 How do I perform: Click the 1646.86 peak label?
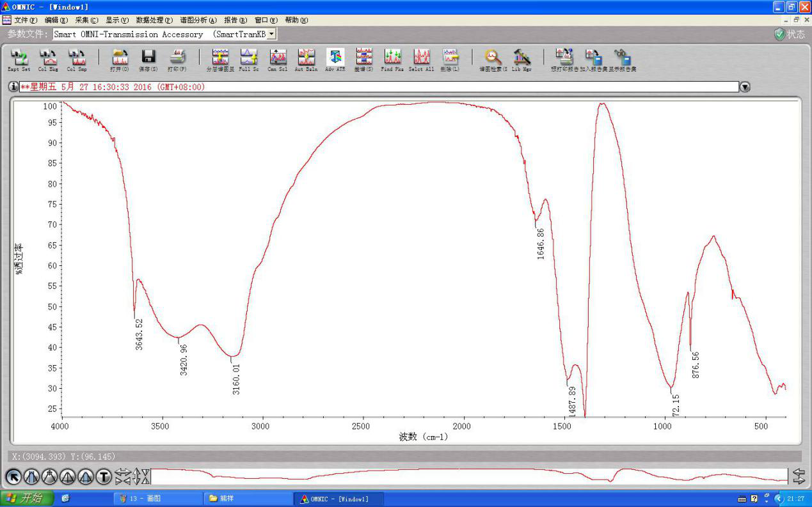click(x=541, y=244)
